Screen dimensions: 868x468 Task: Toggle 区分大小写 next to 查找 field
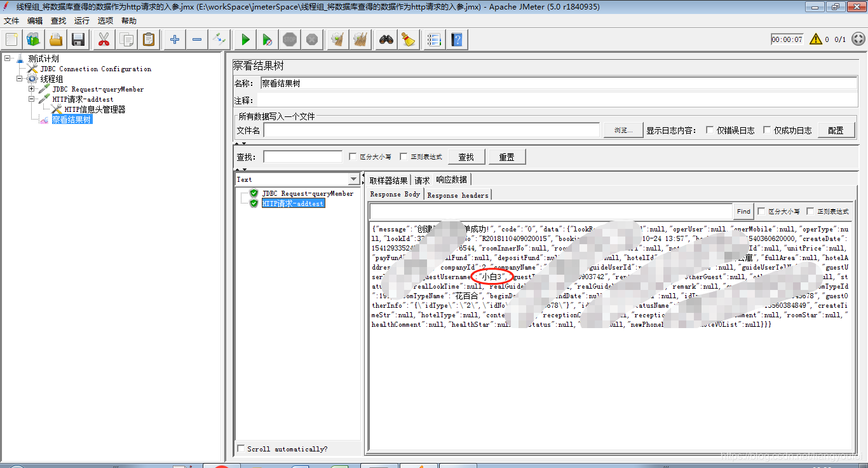(353, 156)
